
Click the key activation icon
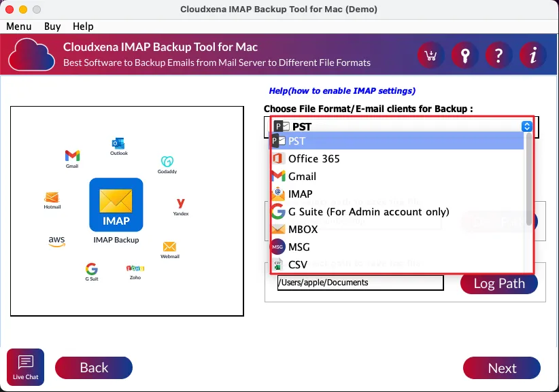[464, 56]
